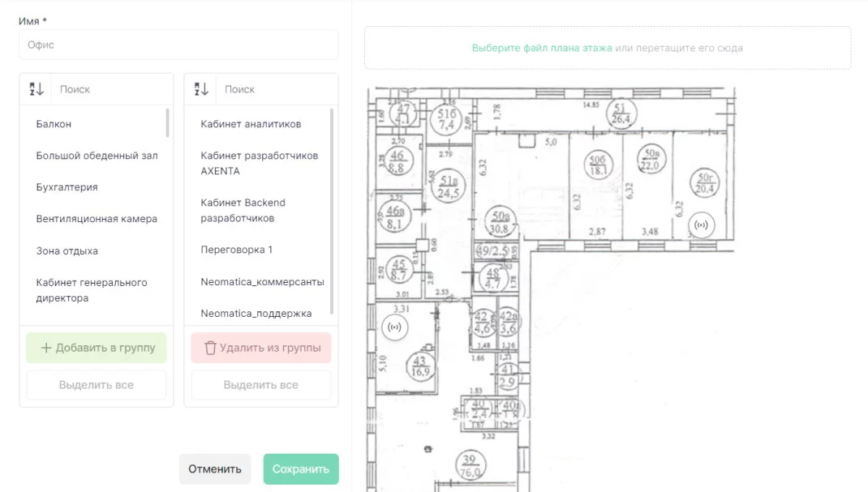The height and width of the screenshot is (492, 868).
Task: Click the Отменить button
Action: [x=215, y=468]
